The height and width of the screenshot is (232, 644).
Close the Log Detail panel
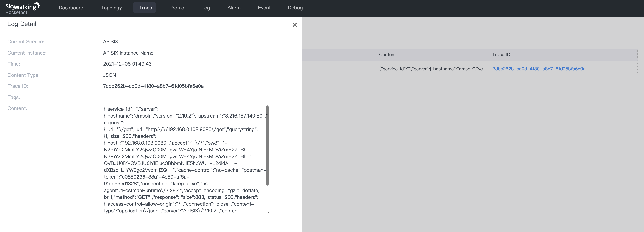coord(294,25)
